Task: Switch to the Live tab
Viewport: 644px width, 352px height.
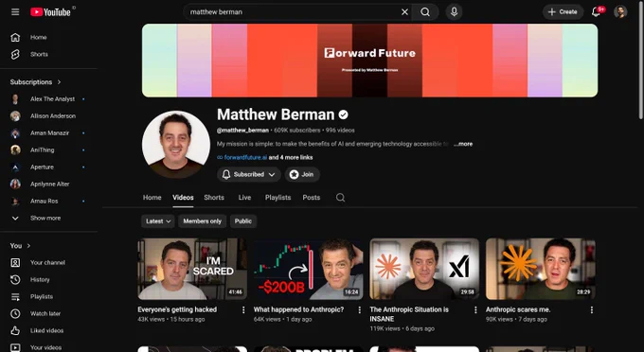Action: pyautogui.click(x=244, y=198)
